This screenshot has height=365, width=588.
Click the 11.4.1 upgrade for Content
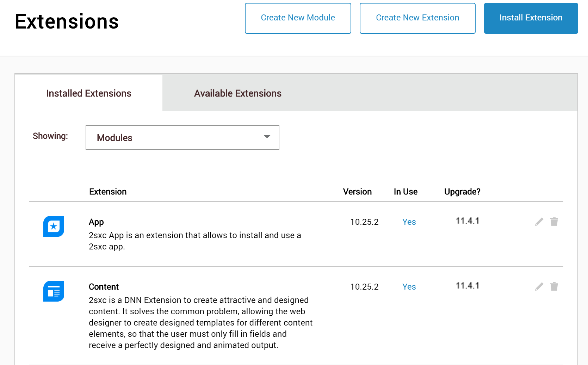click(467, 286)
